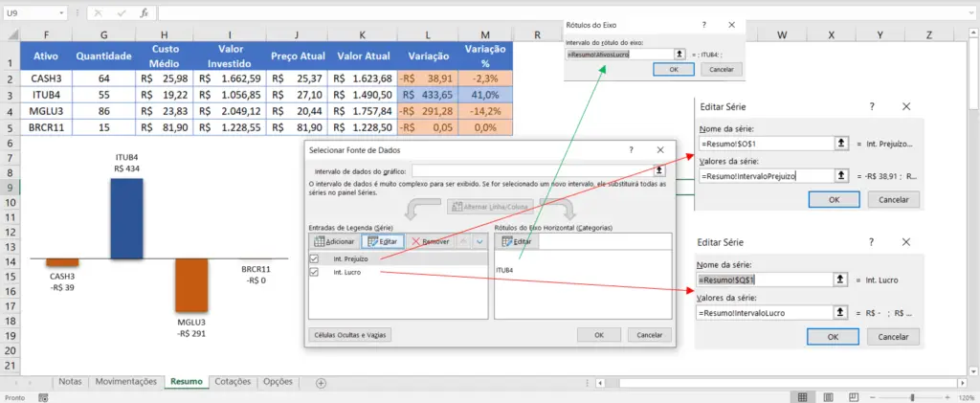The height and width of the screenshot is (403, 980).
Task: Uncheck the Int. Prejuízo series checkbox
Action: pyautogui.click(x=314, y=258)
